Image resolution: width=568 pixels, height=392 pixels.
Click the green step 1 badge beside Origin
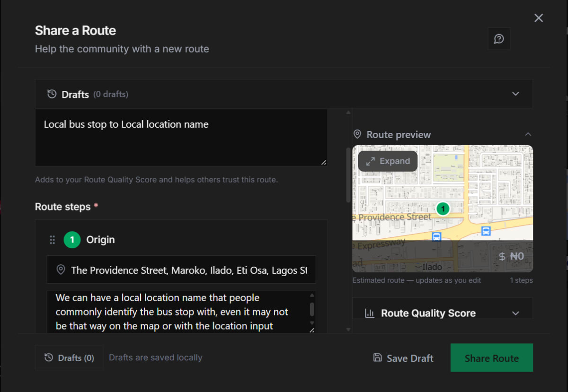72,240
